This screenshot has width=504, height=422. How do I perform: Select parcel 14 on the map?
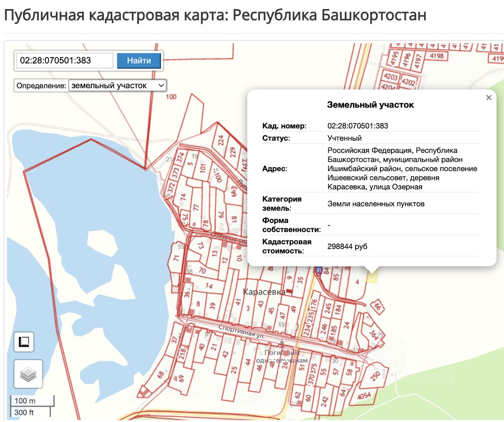pos(209,286)
